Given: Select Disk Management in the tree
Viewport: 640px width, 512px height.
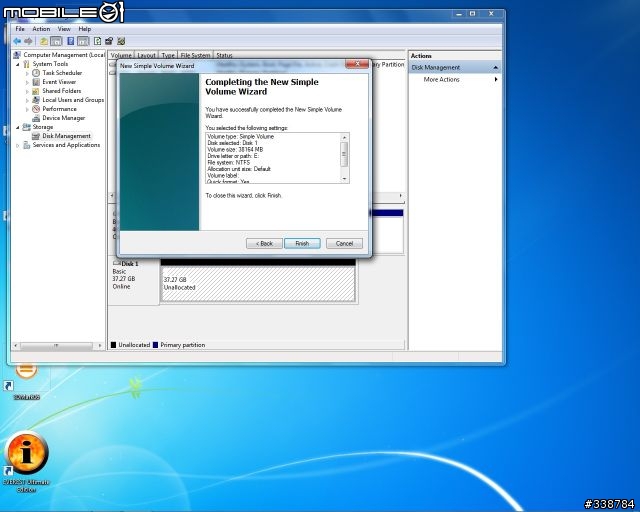Looking at the screenshot, I should coord(66,136).
